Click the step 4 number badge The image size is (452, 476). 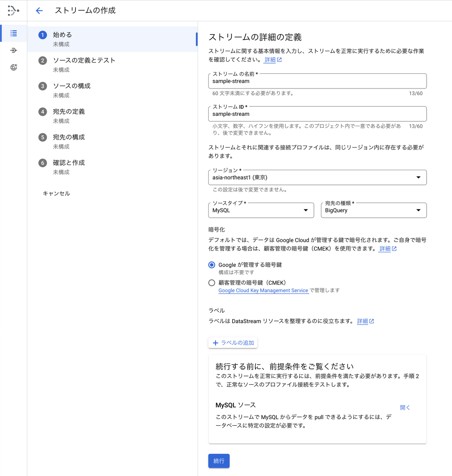pyautogui.click(x=42, y=112)
